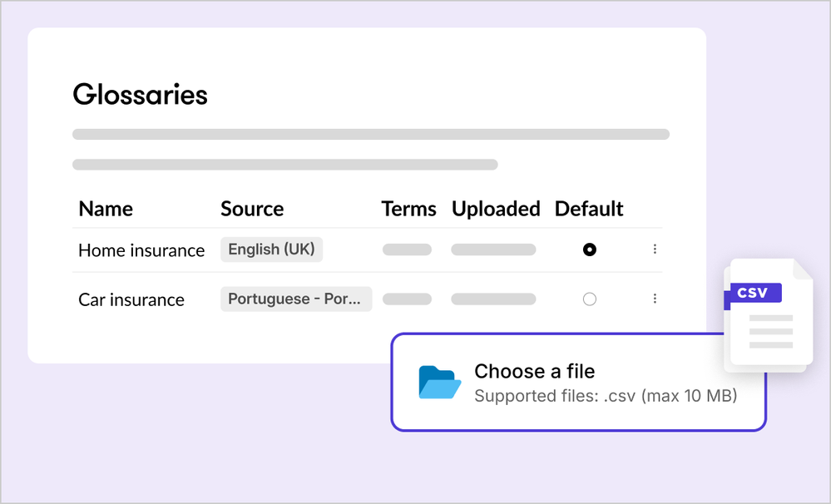Click the Default column header
Image resolution: width=831 pixels, height=504 pixels.
point(589,209)
